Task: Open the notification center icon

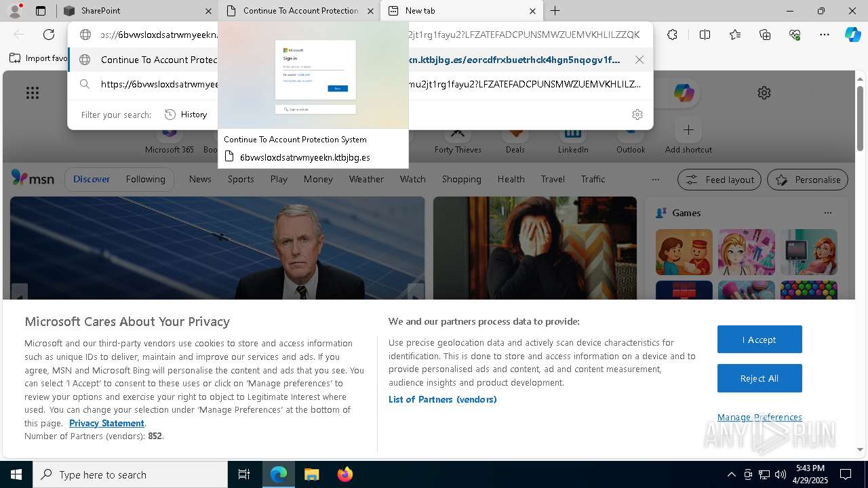Action: point(846,474)
